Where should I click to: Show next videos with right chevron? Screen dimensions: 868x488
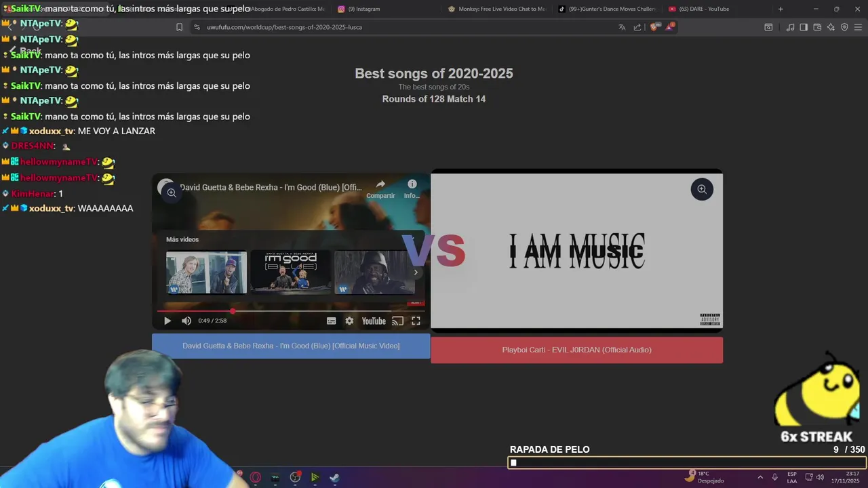pyautogui.click(x=416, y=272)
